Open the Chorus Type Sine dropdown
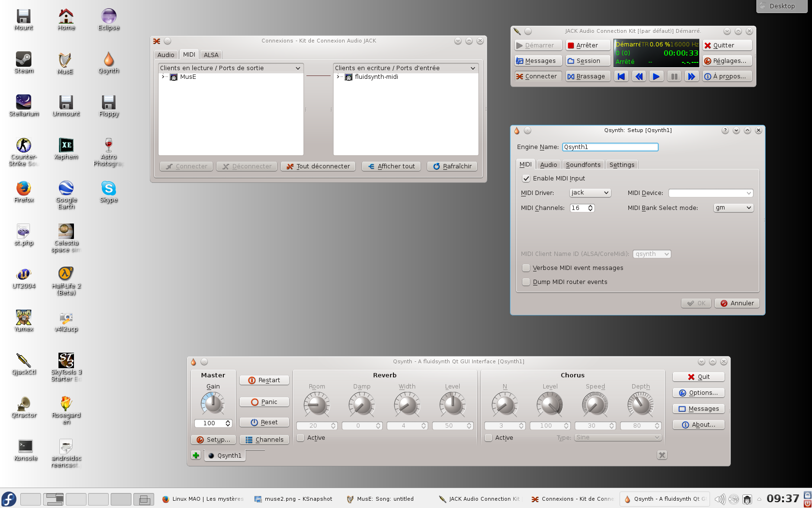This screenshot has height=508, width=812. pos(618,437)
